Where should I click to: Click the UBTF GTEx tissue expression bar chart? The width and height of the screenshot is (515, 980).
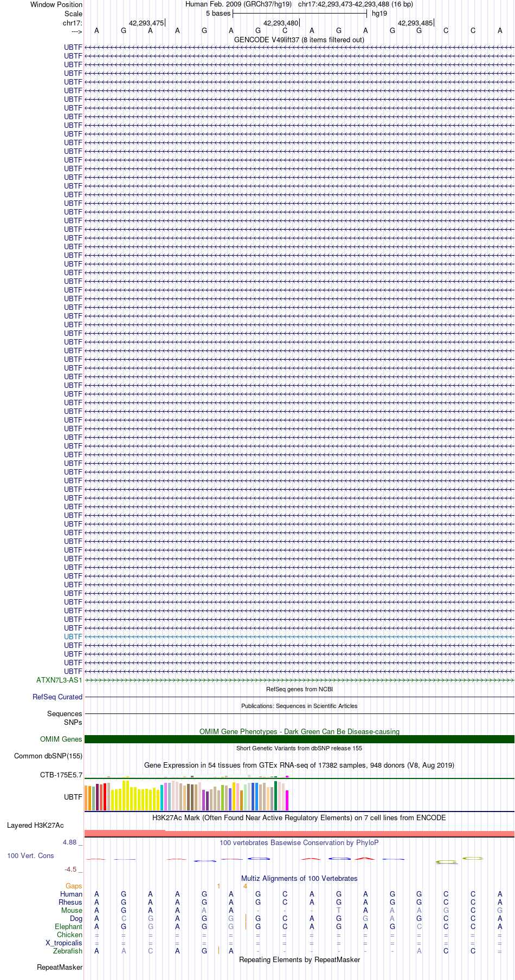pos(187,795)
